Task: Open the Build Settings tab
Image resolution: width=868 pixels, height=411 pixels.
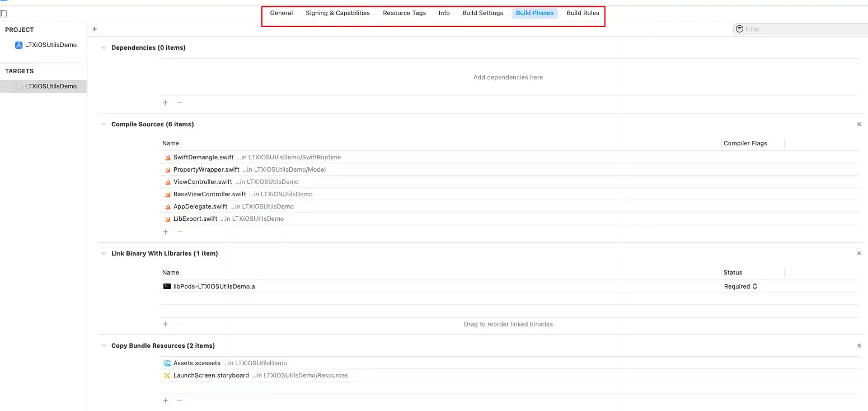Action: click(x=482, y=13)
